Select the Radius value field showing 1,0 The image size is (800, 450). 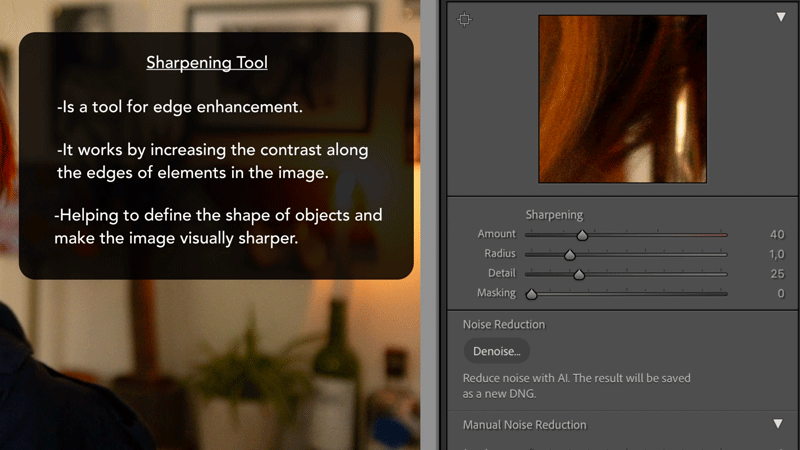click(x=775, y=254)
